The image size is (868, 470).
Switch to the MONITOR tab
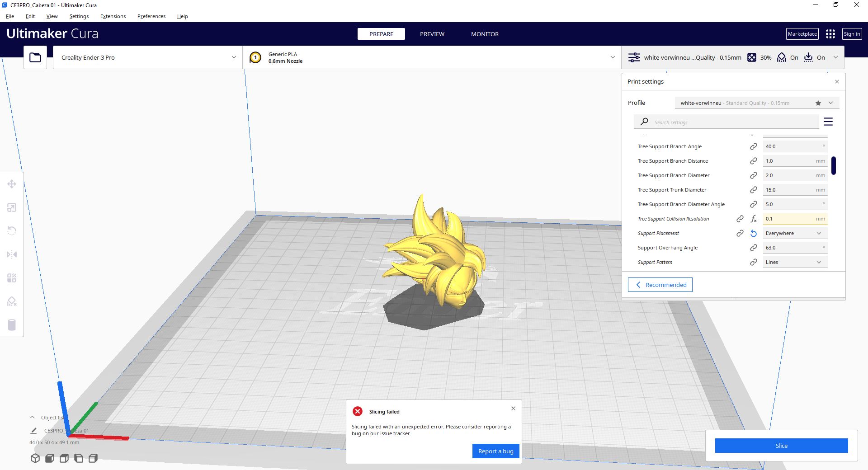(485, 34)
